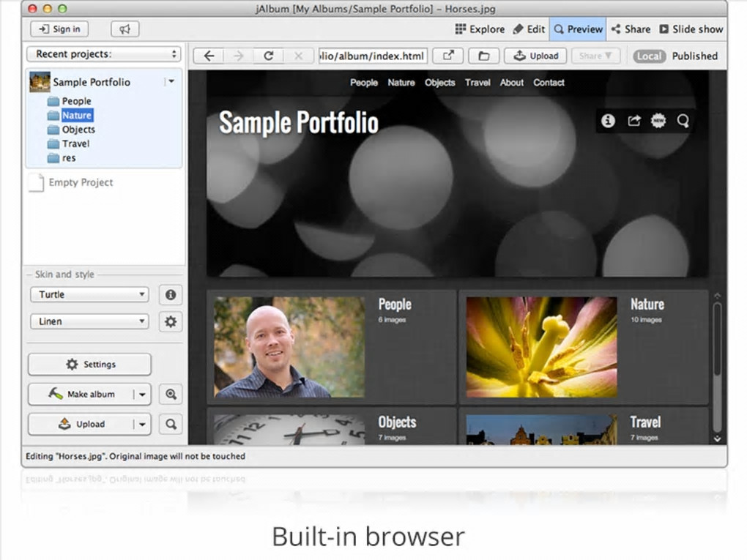
Task: Click Upload button in browser toolbar
Action: tap(535, 56)
